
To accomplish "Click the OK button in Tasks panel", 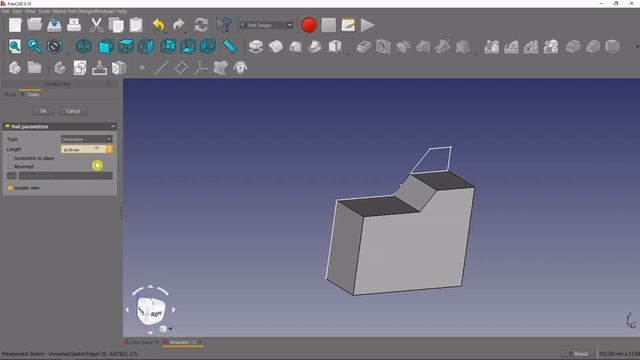I will (x=43, y=111).
